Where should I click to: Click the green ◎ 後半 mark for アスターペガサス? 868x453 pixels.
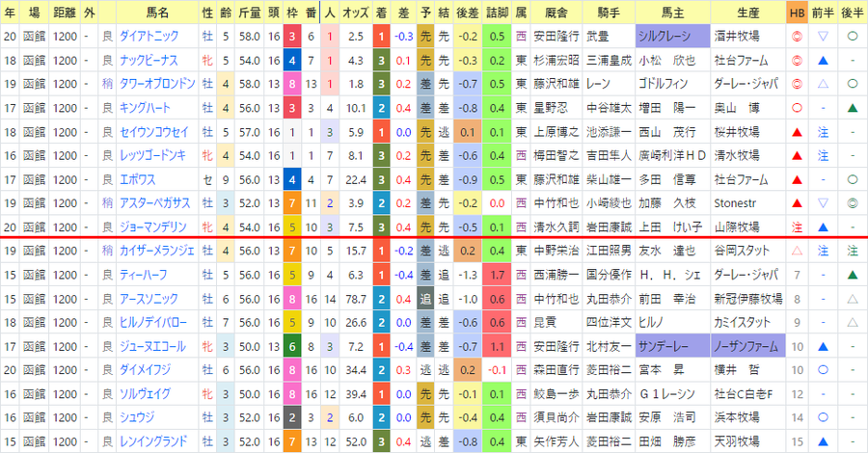(x=853, y=203)
